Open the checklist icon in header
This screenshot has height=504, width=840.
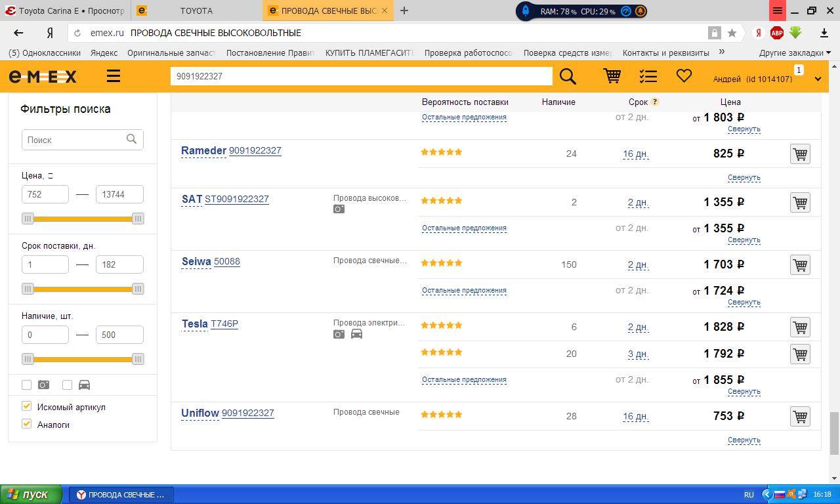(x=648, y=76)
